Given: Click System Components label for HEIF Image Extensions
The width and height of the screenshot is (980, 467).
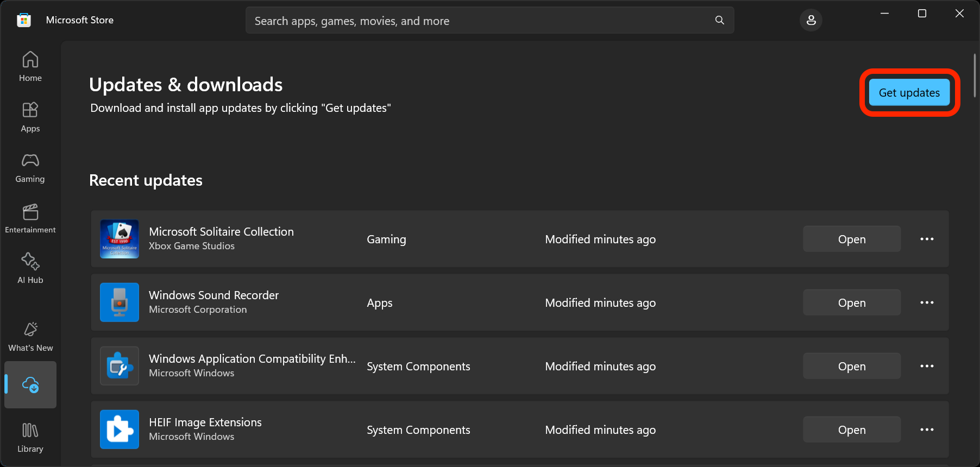Looking at the screenshot, I should point(418,430).
